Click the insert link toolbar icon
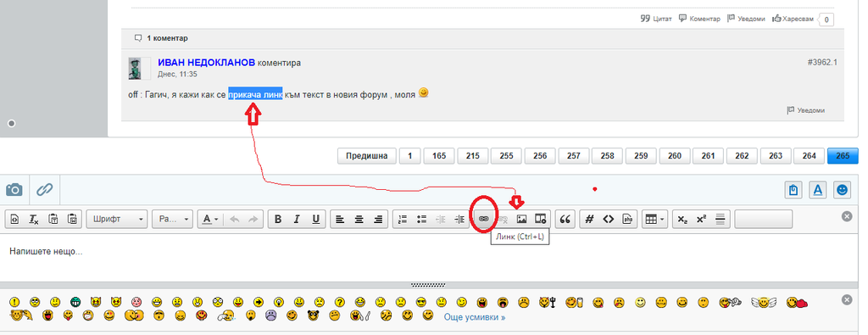Viewport: 868px width, 335px height. 483,219
